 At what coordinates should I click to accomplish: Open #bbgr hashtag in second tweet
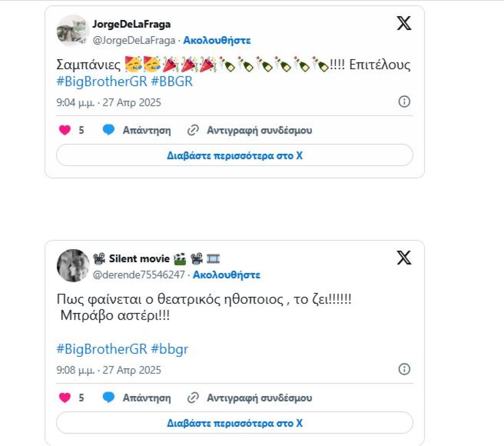[x=169, y=349]
